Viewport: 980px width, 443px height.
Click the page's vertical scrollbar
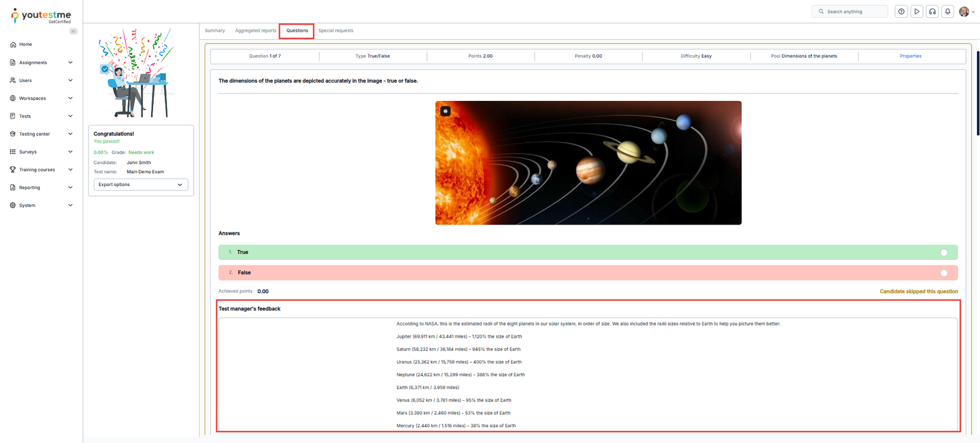978,92
